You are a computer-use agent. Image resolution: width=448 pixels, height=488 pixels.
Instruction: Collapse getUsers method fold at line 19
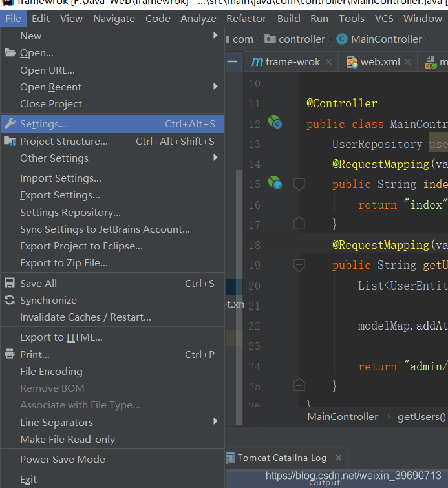coord(299,265)
